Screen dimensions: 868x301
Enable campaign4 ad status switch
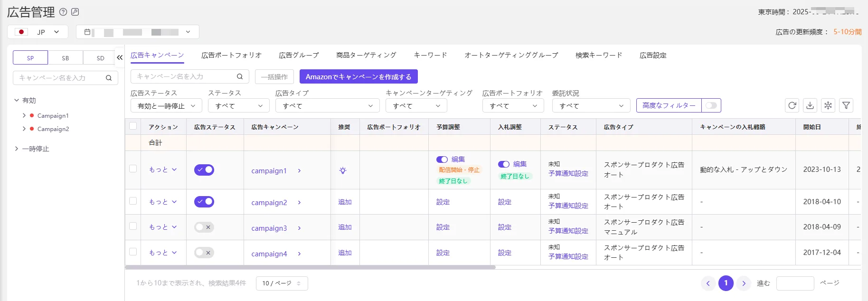(x=204, y=253)
